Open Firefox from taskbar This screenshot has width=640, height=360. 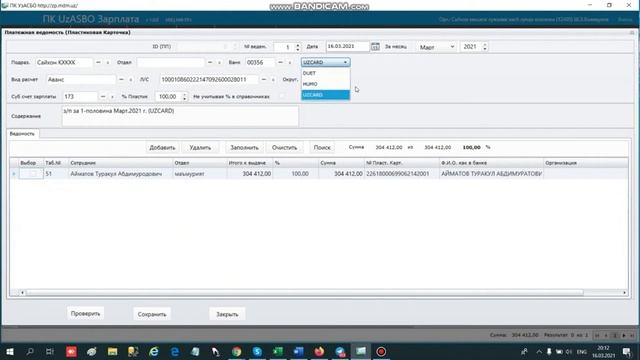pyautogui.click(x=319, y=351)
